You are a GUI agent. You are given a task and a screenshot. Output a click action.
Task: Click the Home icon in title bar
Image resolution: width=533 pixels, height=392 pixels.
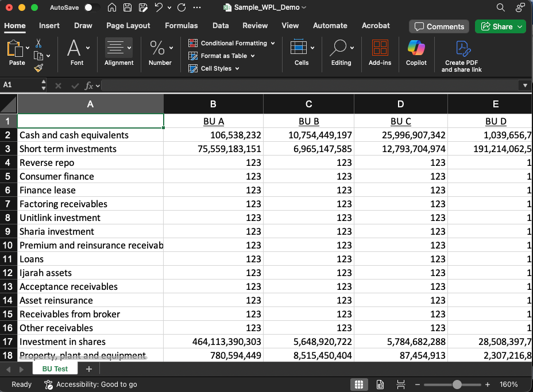113,8
